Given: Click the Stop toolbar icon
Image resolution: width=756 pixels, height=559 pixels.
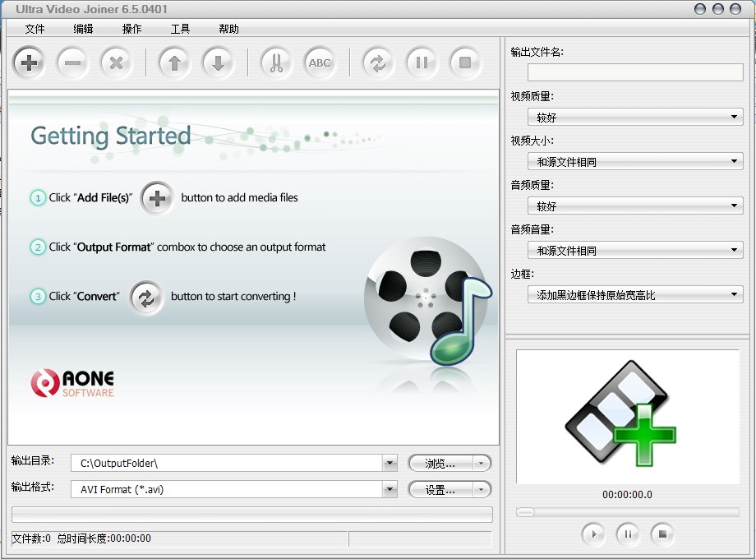Looking at the screenshot, I should (465, 63).
